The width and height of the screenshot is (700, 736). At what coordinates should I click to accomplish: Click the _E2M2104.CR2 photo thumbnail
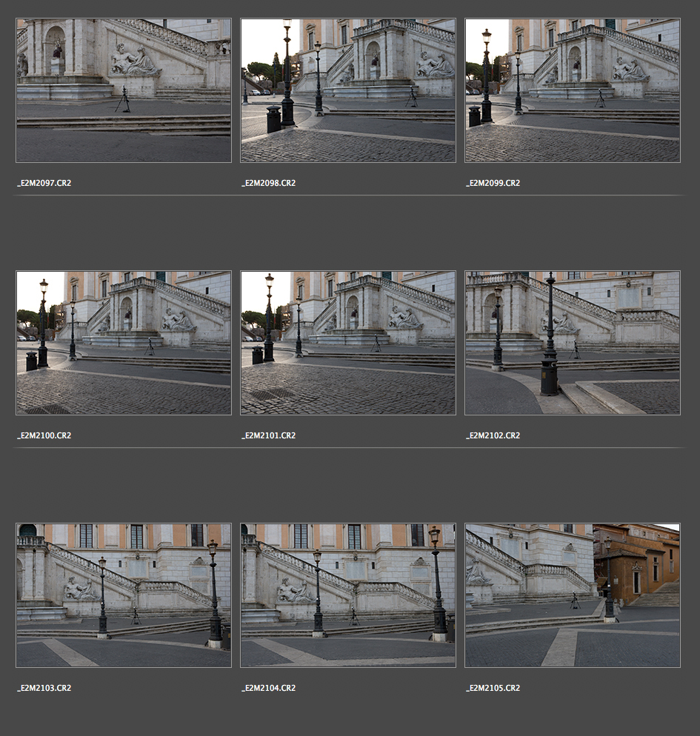pyautogui.click(x=348, y=595)
